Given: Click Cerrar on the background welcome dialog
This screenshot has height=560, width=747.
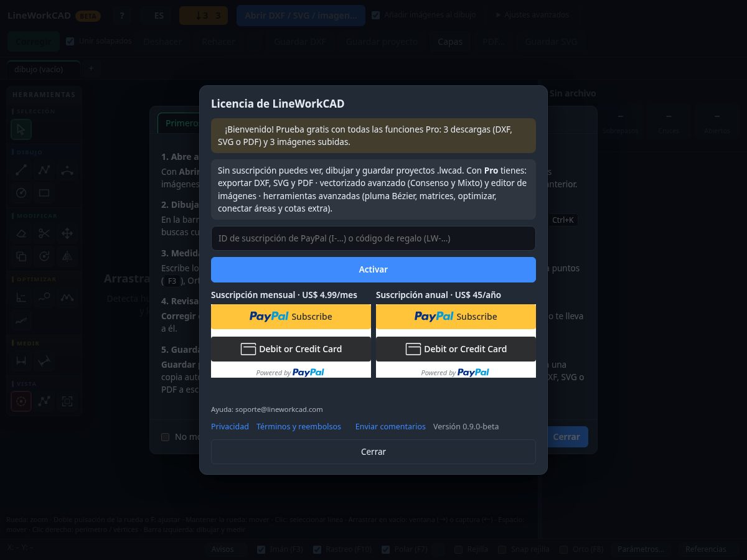Looking at the screenshot, I should click(x=566, y=437).
